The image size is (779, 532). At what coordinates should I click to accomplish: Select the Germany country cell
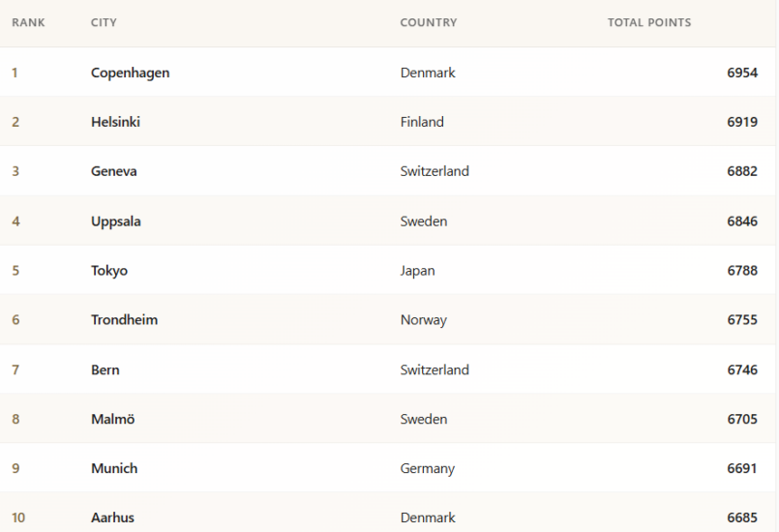[x=427, y=468]
